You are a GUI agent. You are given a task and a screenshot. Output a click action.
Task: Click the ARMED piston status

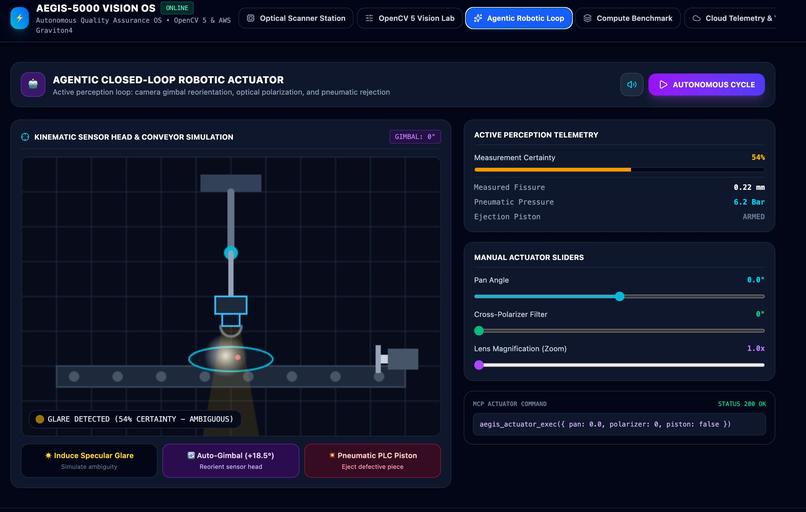(753, 217)
